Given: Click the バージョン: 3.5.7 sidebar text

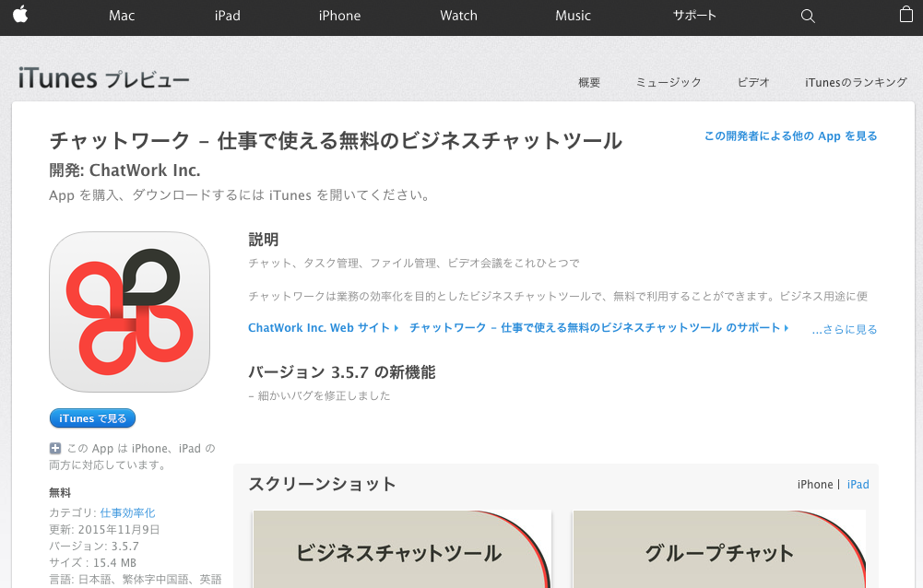Looking at the screenshot, I should pyautogui.click(x=94, y=547).
